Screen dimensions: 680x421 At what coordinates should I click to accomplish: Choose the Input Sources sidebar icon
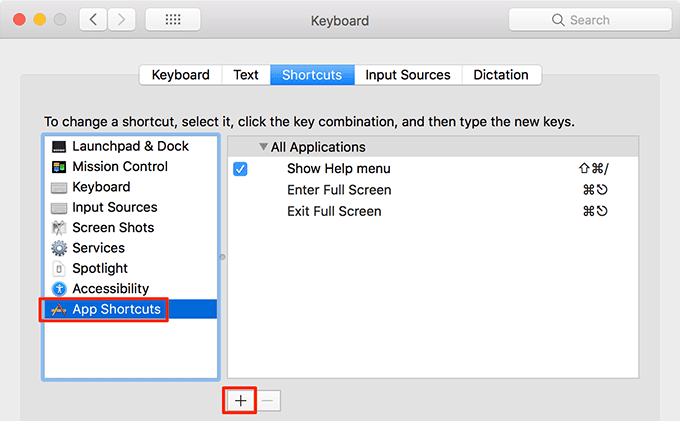[x=59, y=208]
